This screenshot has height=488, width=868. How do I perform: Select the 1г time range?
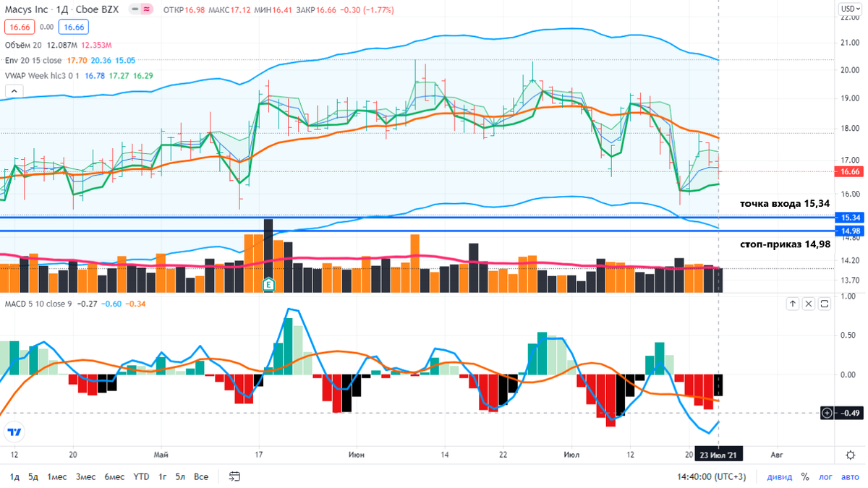coord(163,476)
